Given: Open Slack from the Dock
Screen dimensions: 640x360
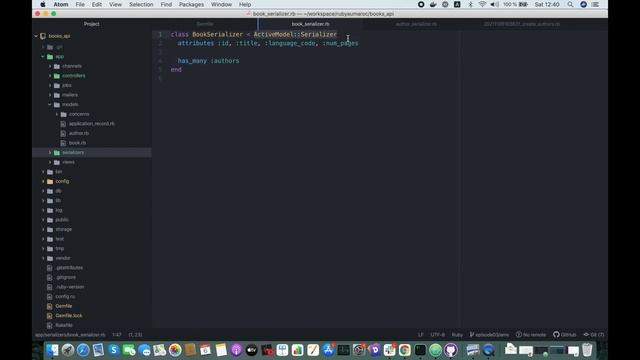Looking at the screenshot, I should tap(389, 350).
